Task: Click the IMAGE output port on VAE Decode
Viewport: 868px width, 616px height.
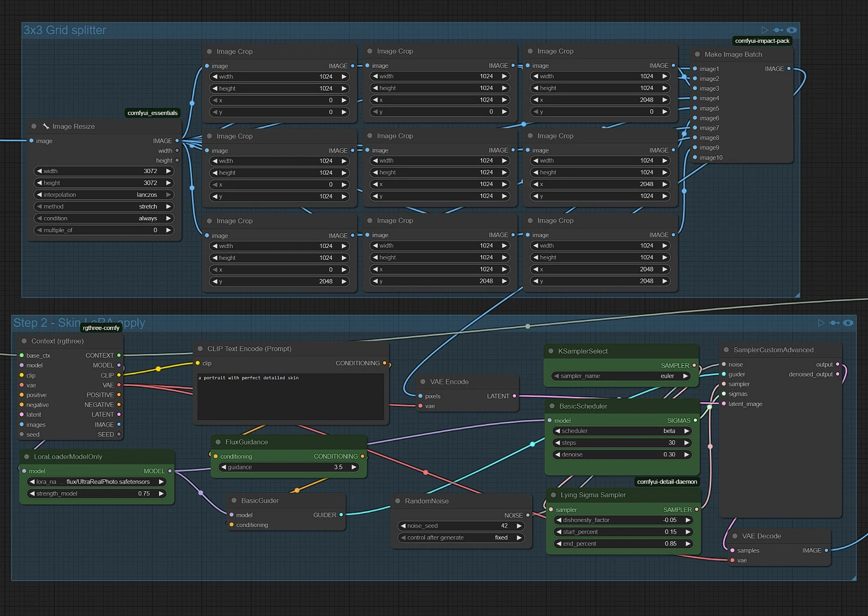Action: 826,550
